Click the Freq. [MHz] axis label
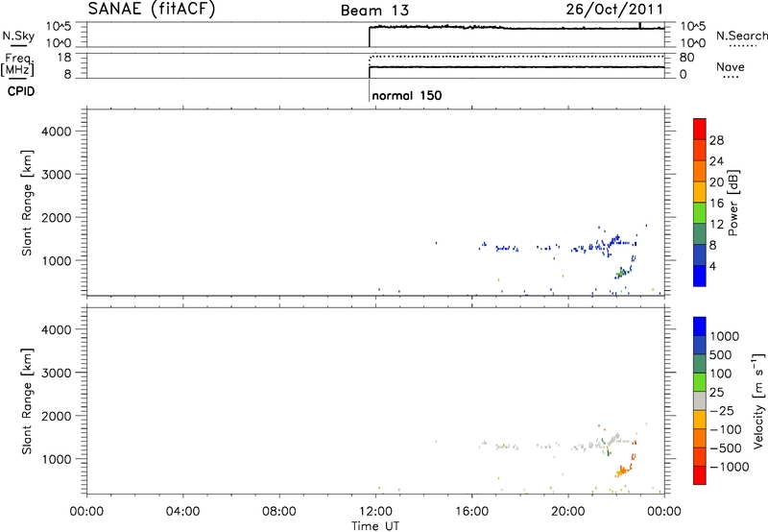 tap(18, 64)
